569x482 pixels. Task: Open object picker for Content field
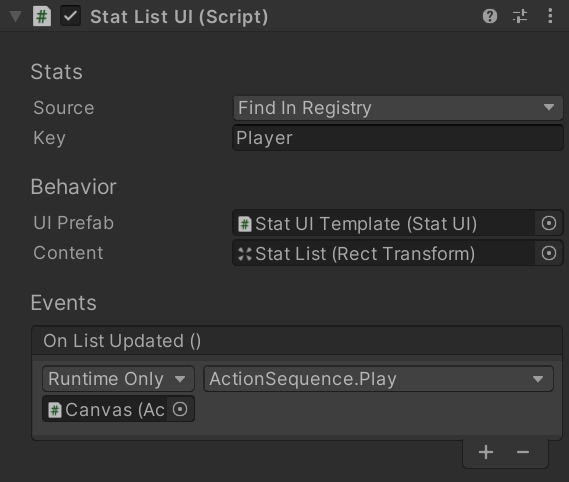pos(549,253)
